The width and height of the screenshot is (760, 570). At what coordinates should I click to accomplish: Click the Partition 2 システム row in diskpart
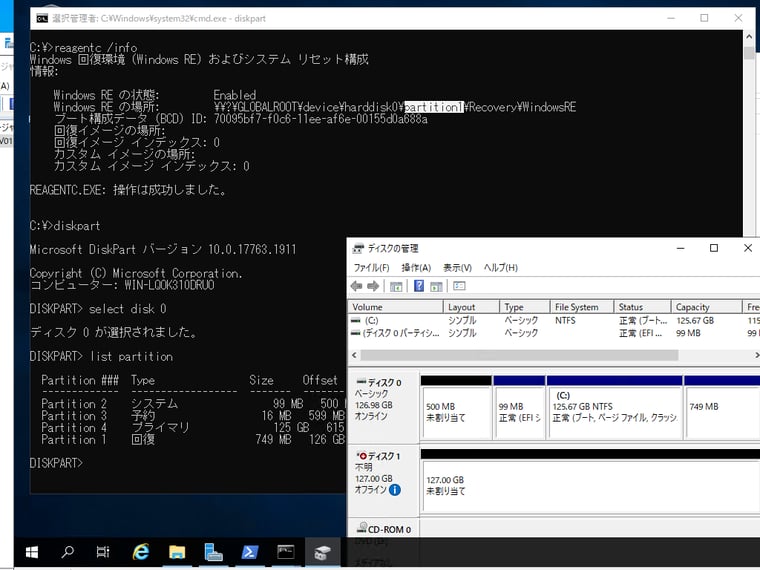point(193,404)
